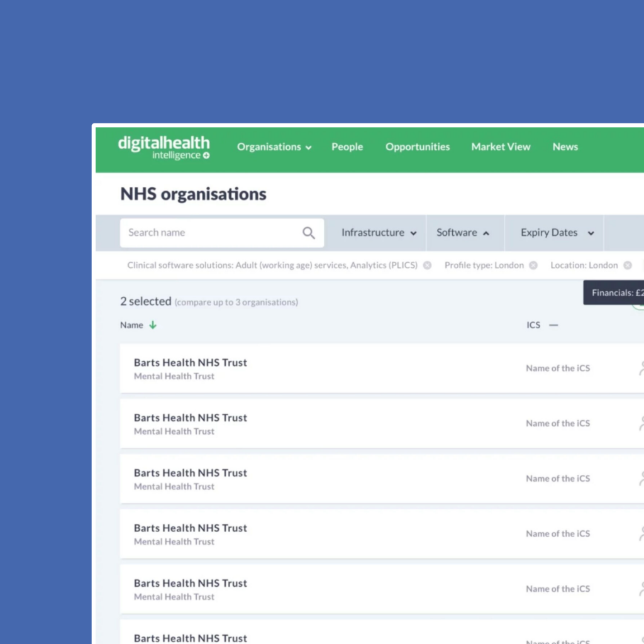Click the digitalhealth intelligence logo
644x644 pixels.
(x=164, y=147)
